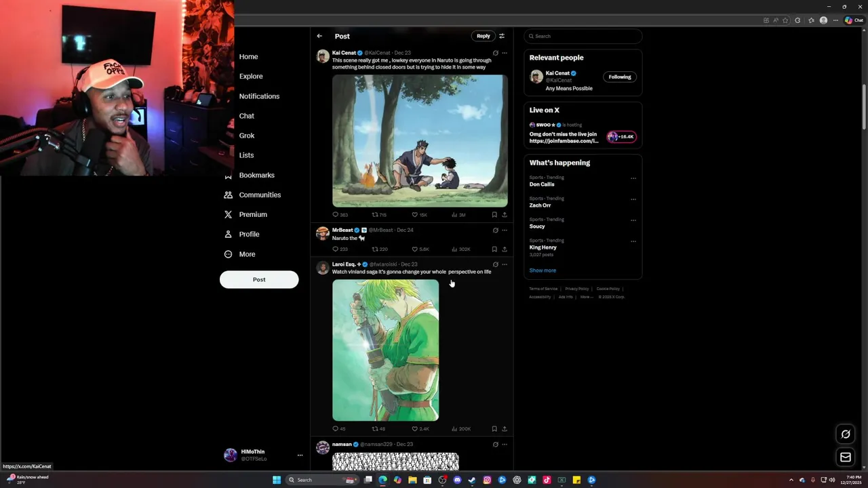868x488 pixels.
Task: Share Laroi Esq. comment
Action: click(505, 429)
